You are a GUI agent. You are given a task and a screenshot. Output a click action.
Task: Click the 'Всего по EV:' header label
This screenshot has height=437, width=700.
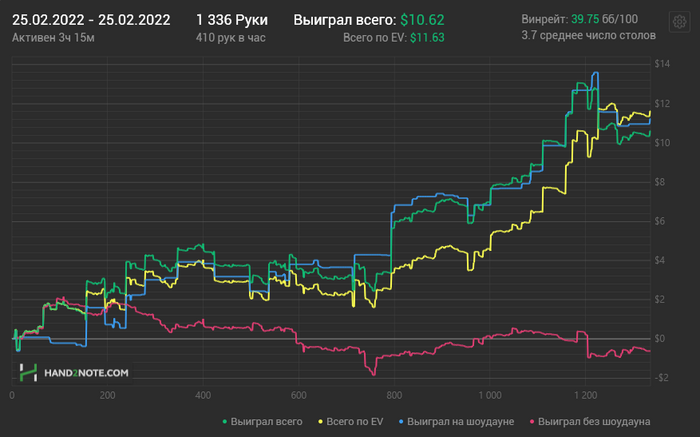coord(375,38)
